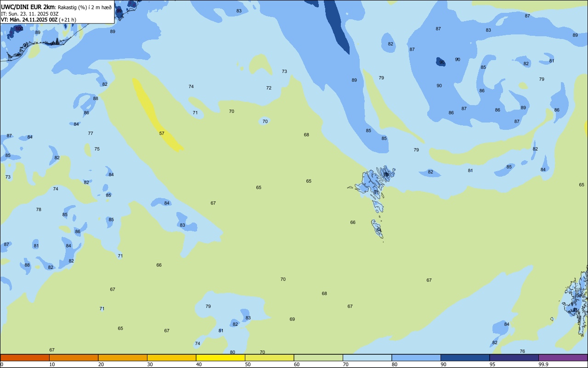Click the 99 value in the dark blue patch
Image resolution: width=588 pixels, height=368 pixels.
(119, 11)
